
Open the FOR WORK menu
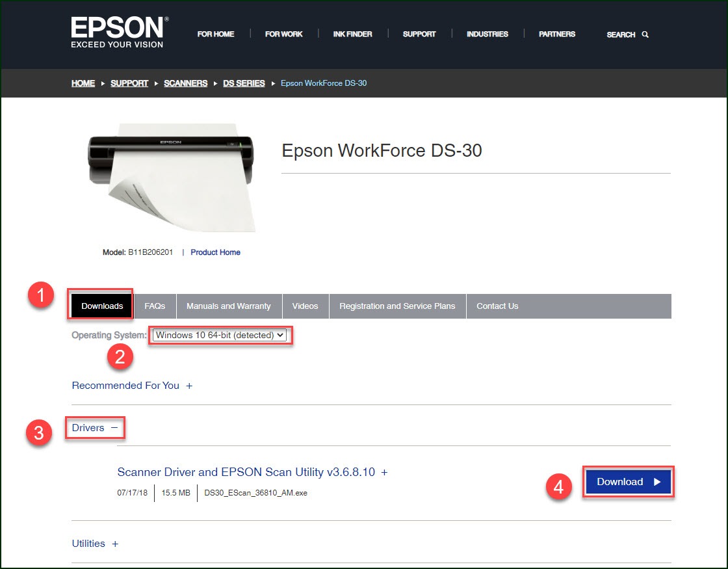pyautogui.click(x=283, y=34)
